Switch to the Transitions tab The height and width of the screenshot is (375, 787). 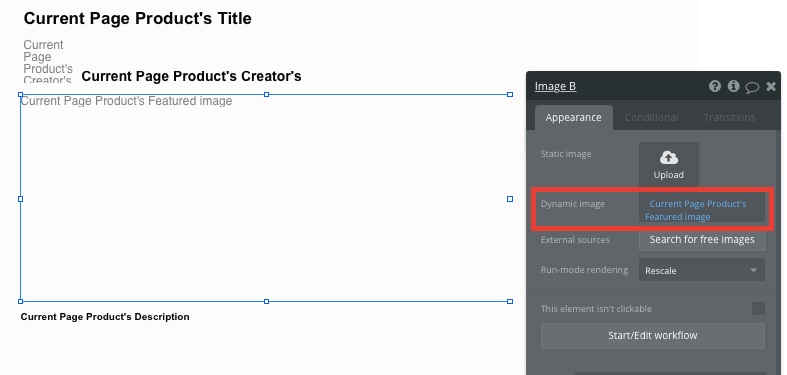729,117
